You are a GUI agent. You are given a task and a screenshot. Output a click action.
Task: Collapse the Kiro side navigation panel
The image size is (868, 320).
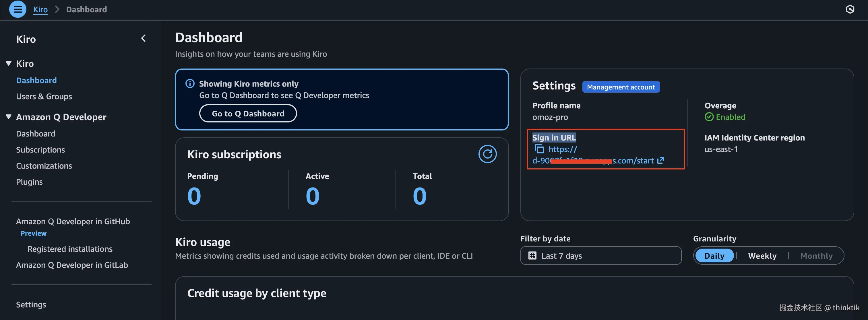click(144, 38)
